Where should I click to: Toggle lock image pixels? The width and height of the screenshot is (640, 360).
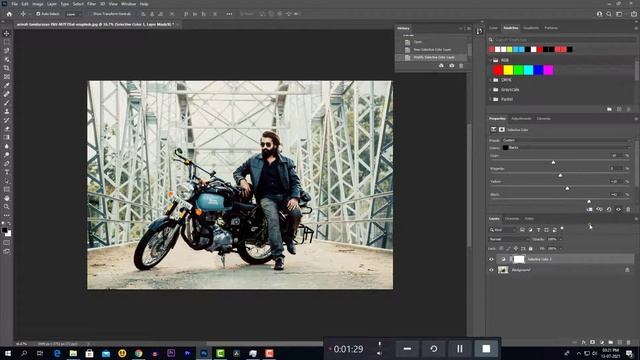coord(509,248)
